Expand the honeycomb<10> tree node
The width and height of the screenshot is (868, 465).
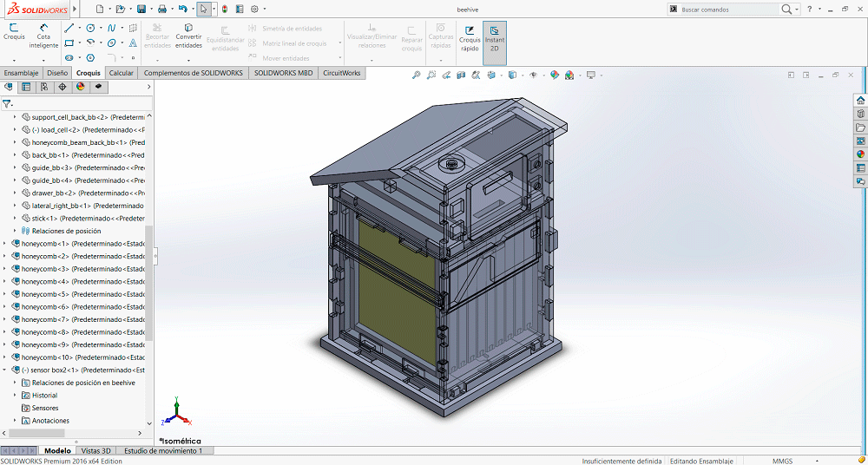[5, 357]
